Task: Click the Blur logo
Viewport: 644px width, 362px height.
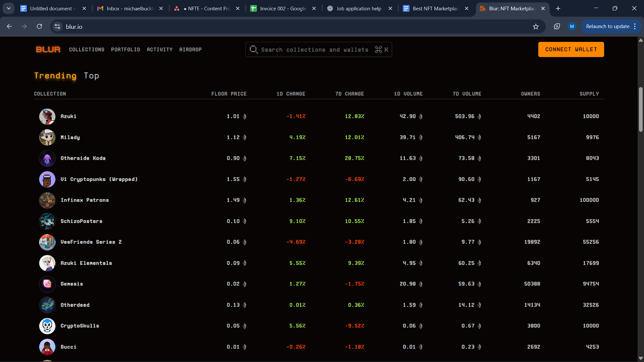Action: tap(48, 49)
